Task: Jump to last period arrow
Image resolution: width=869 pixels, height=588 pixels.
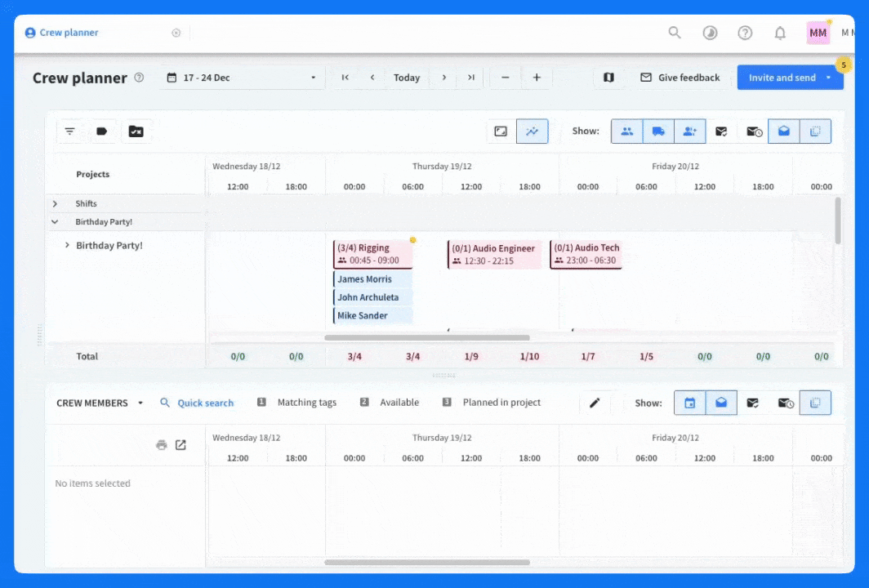Action: [x=471, y=78]
